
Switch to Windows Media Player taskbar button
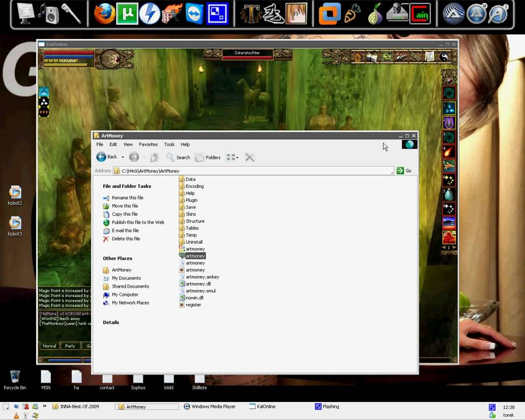click(210, 407)
